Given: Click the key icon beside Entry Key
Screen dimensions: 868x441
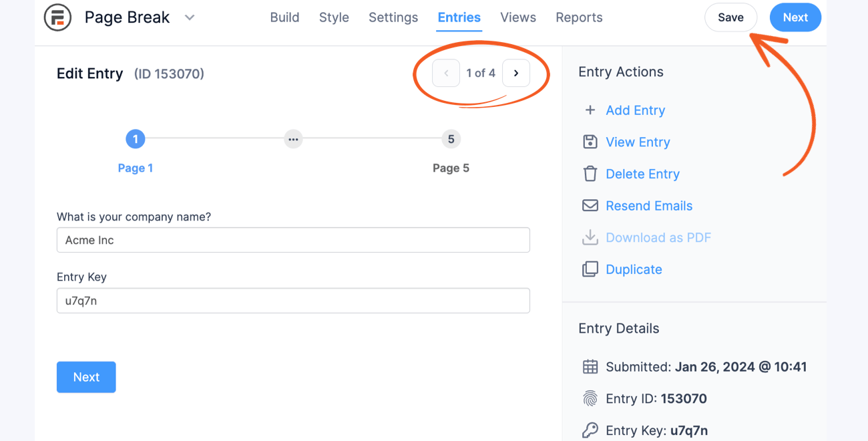Looking at the screenshot, I should pos(590,430).
